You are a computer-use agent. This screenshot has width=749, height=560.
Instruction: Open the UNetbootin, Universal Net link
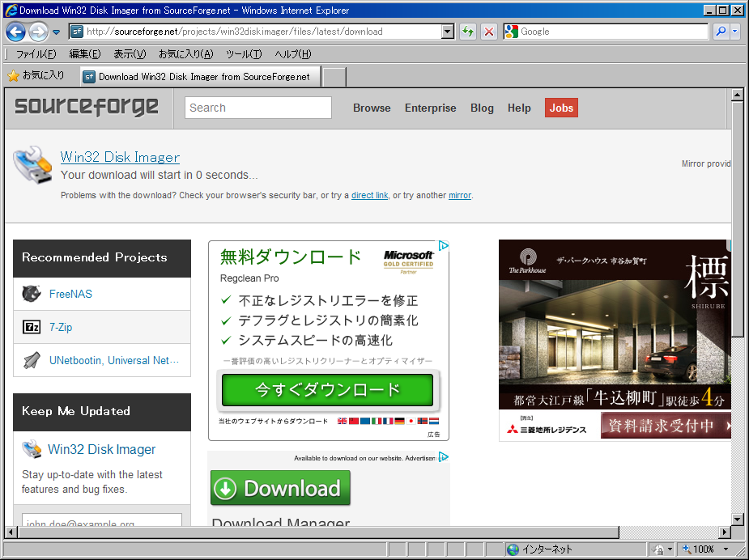114,360
